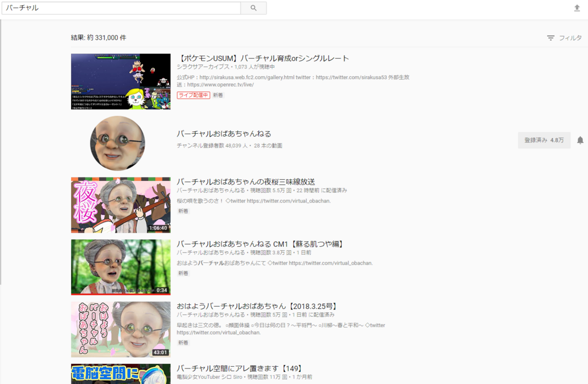
Task: Open the おはようバーチャルおばあちゃん video thumbnail
Action: point(121,329)
